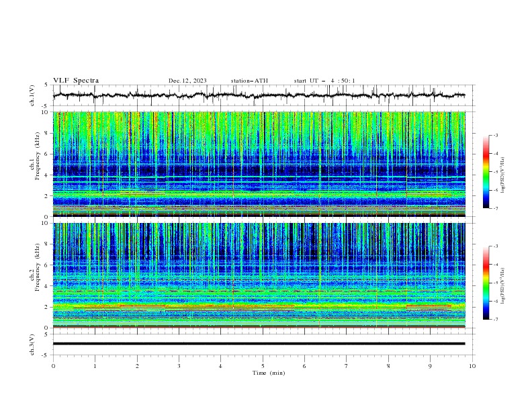Viewport: 532px width, 411px height.
Task: Click inside the ch.1 spectrogram panel
Action: click(x=259, y=164)
